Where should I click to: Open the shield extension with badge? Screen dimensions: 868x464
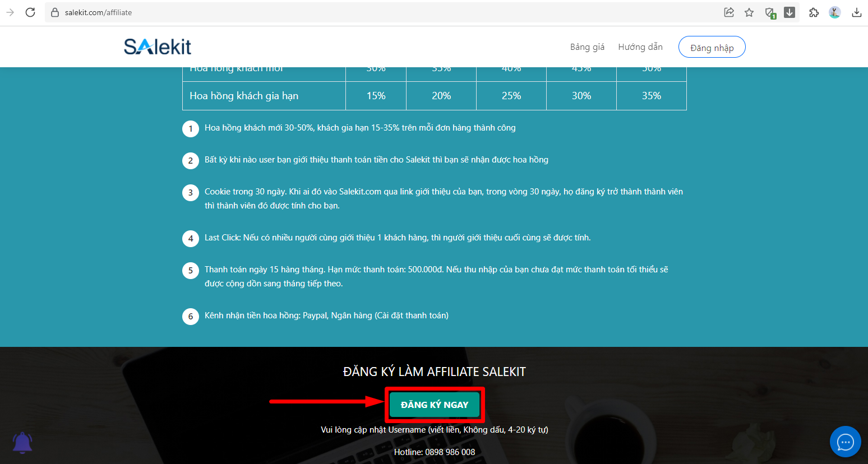(x=770, y=13)
